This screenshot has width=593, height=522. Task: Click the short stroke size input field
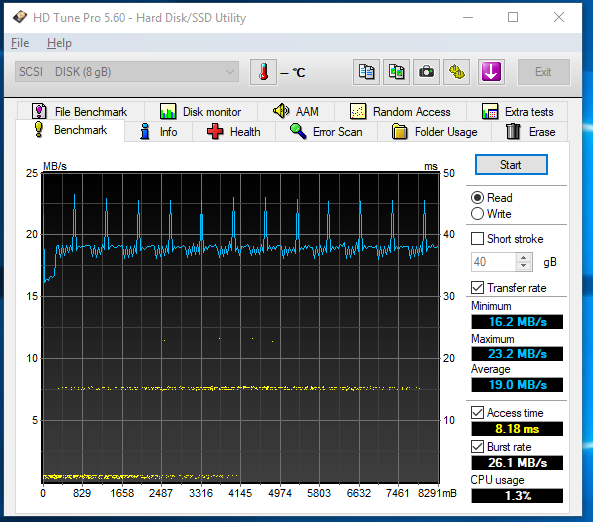[493, 262]
